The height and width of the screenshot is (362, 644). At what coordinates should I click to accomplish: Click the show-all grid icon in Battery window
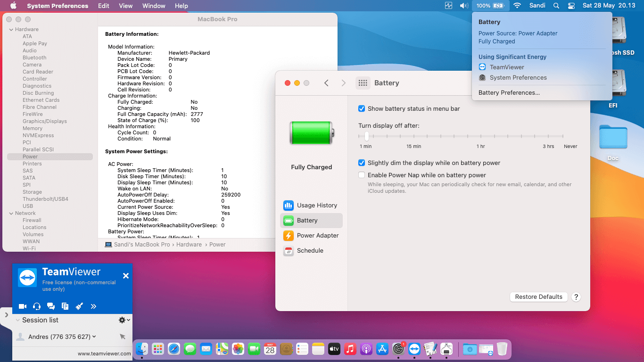[x=363, y=83]
